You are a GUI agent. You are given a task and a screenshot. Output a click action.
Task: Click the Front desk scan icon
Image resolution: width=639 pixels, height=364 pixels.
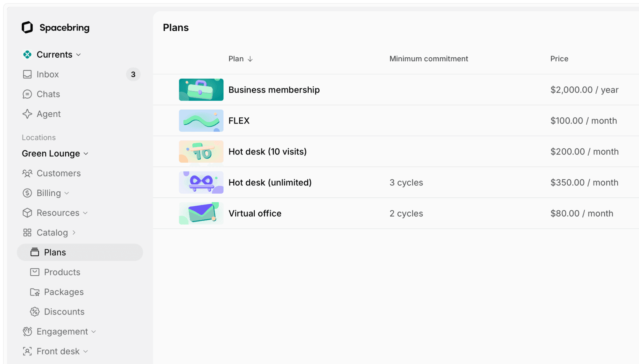point(27,351)
